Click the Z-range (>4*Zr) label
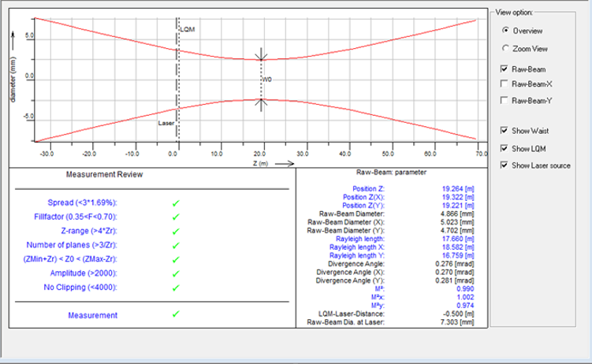Image resolution: width=592 pixels, height=364 pixels. [x=89, y=231]
